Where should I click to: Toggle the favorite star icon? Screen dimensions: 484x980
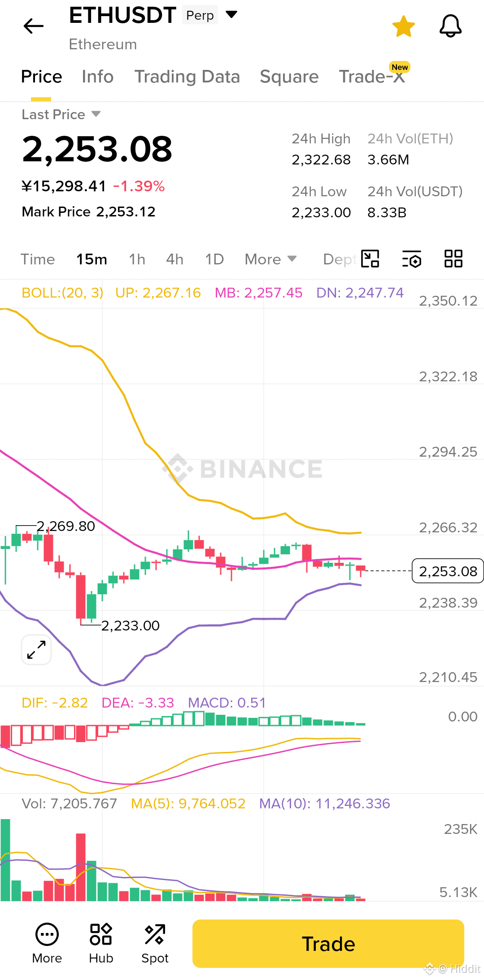click(x=404, y=26)
